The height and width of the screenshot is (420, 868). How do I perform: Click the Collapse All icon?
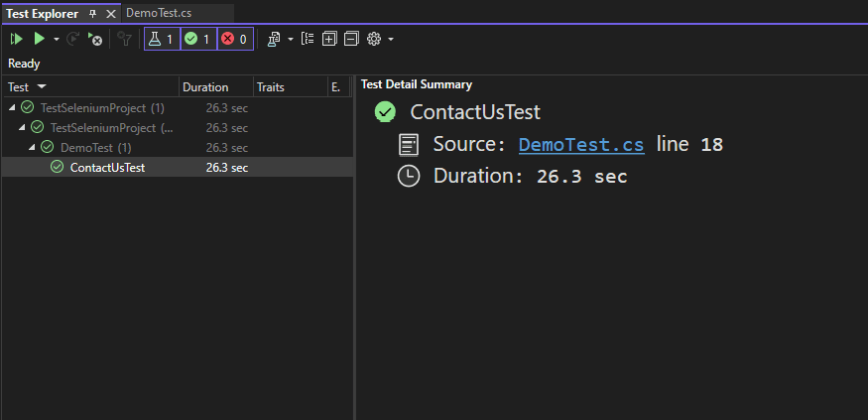tap(351, 40)
